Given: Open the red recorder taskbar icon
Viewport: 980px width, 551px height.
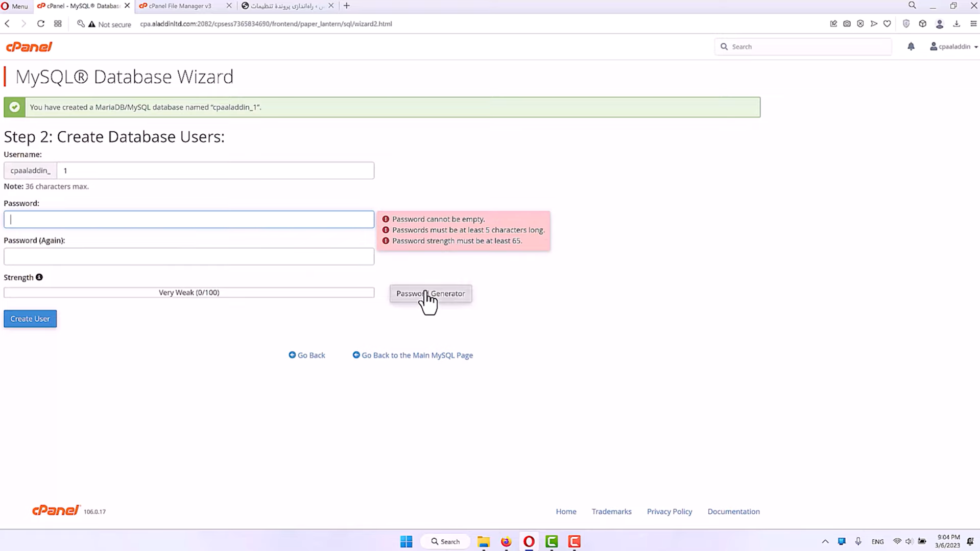Looking at the screenshot, I should [x=575, y=541].
